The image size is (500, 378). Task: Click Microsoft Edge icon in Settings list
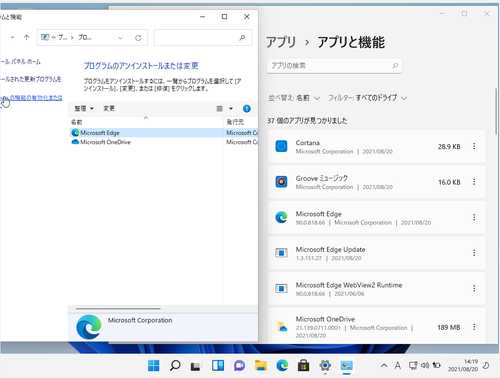point(281,217)
